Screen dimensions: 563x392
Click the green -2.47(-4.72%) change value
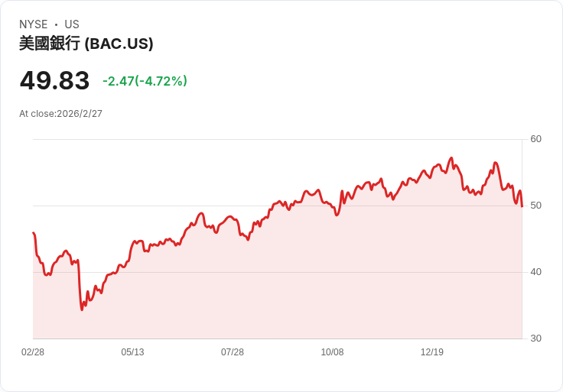[145, 81]
